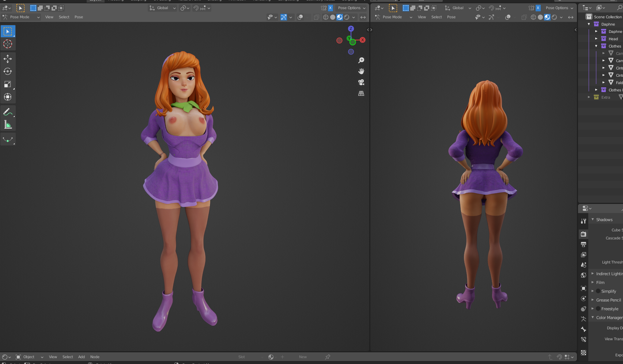This screenshot has width=623, height=364.
Task: Open Pose Mode dropdown in left viewport
Action: click(21, 17)
